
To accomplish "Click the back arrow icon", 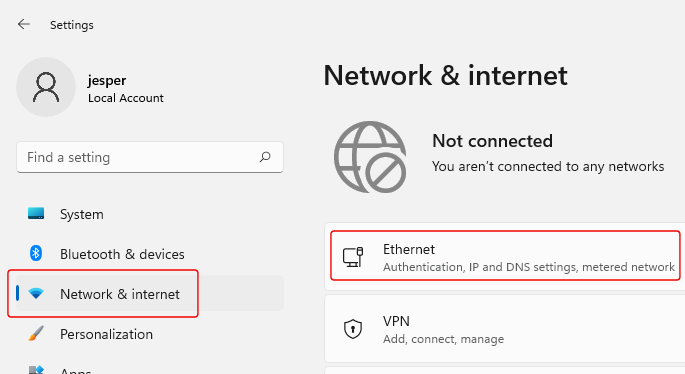I will point(24,24).
